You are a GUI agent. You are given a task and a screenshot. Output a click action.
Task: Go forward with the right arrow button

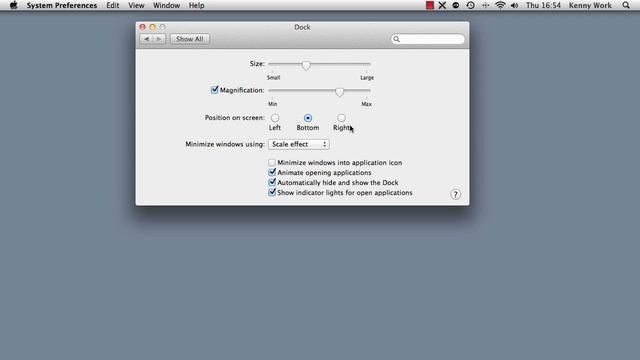click(x=159, y=39)
